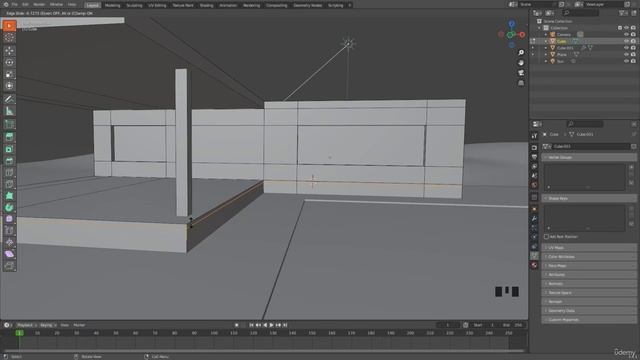Select the Select Box tool
640x360 pixels.
click(x=9, y=26)
